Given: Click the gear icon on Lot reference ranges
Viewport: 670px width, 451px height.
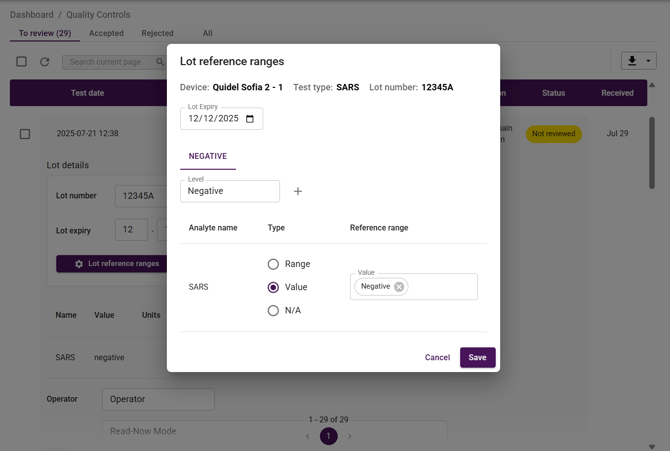Looking at the screenshot, I should pyautogui.click(x=79, y=264).
